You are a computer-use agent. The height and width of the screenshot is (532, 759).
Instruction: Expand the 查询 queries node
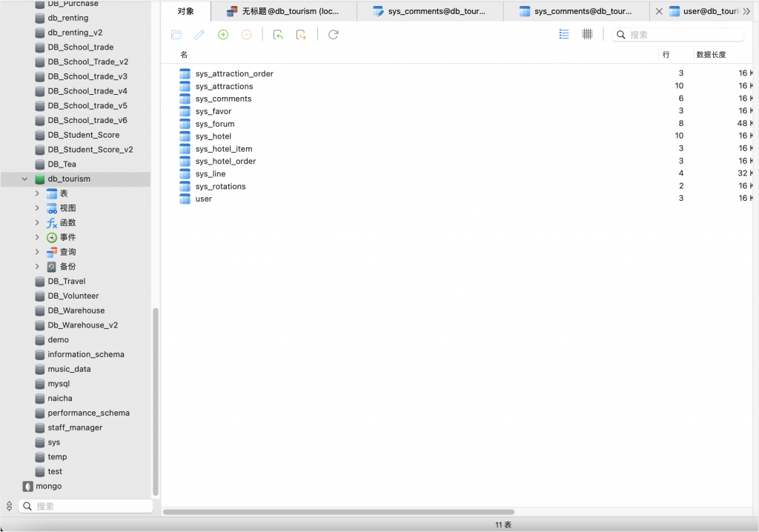click(37, 252)
